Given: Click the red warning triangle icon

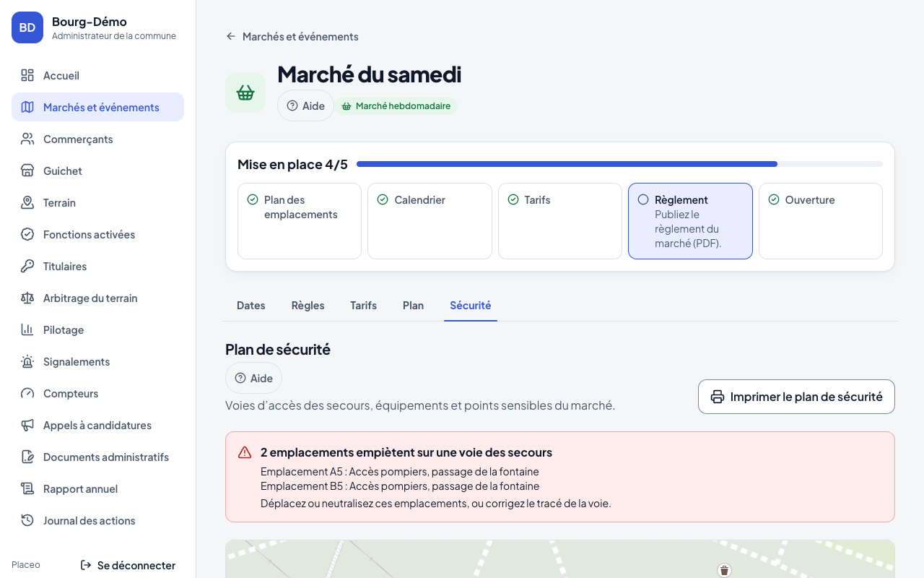Looking at the screenshot, I should [x=245, y=452].
